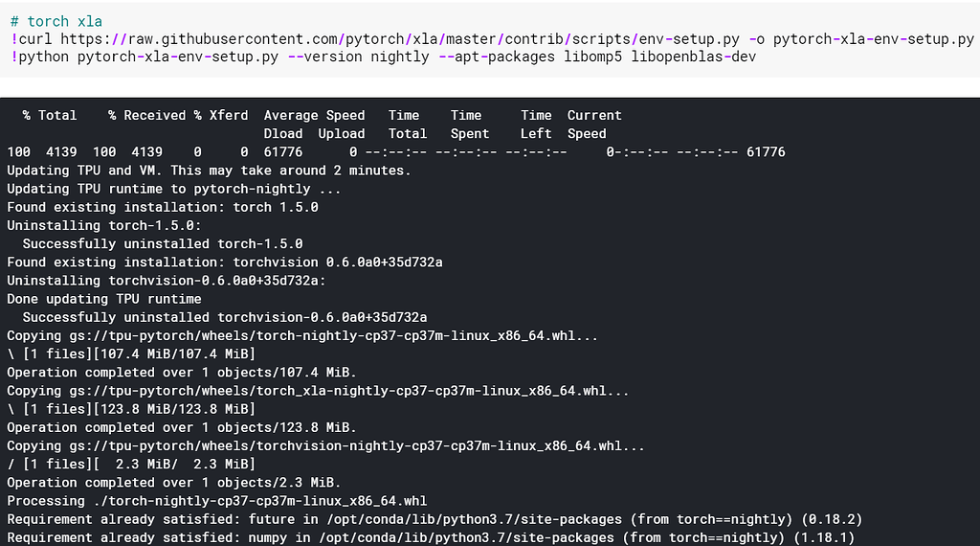Click the 'Done updating TPU runtime' line
The width and height of the screenshot is (980, 546).
point(104,299)
